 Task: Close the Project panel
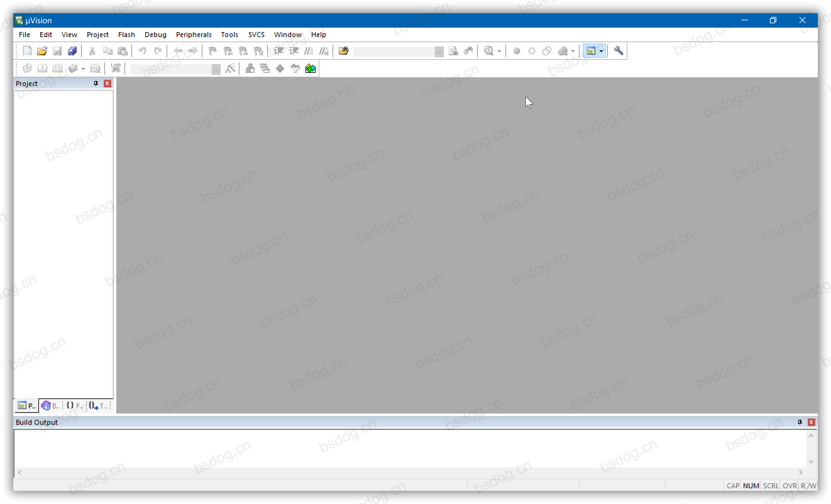click(x=107, y=83)
